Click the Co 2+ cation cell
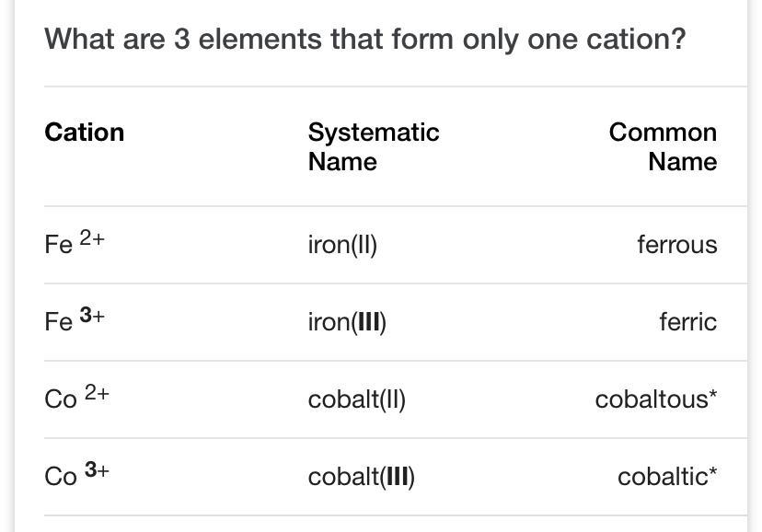 76,398
